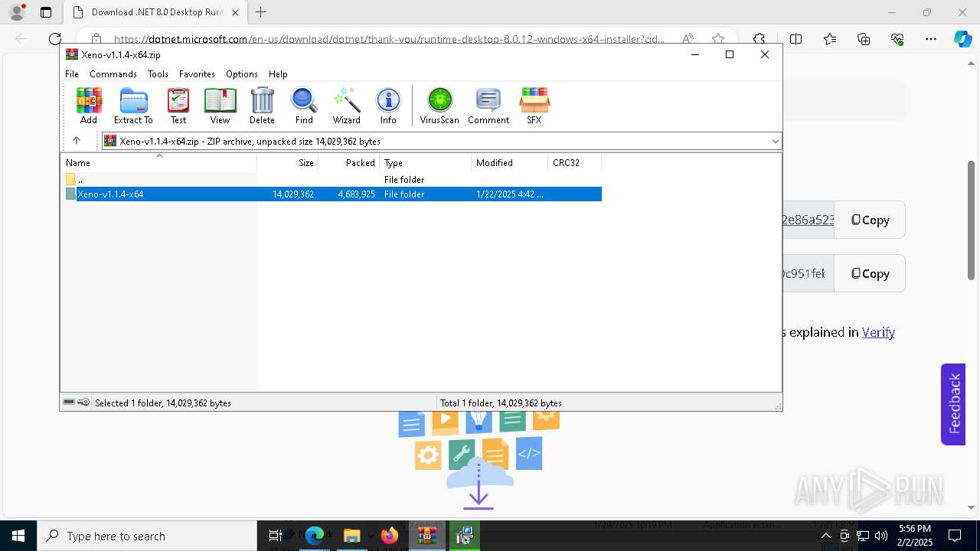The image size is (980, 551).
Task: Open Edge Settings and more menu
Action: click(x=931, y=39)
